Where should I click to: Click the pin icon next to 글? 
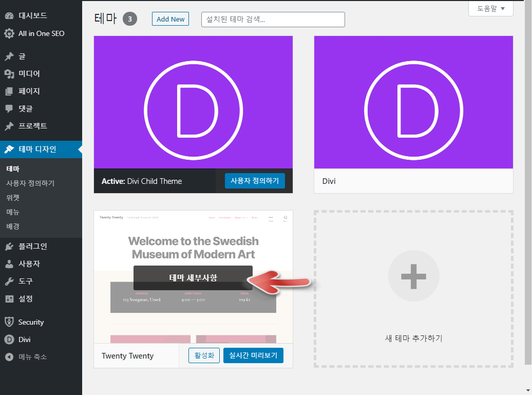[9, 57]
